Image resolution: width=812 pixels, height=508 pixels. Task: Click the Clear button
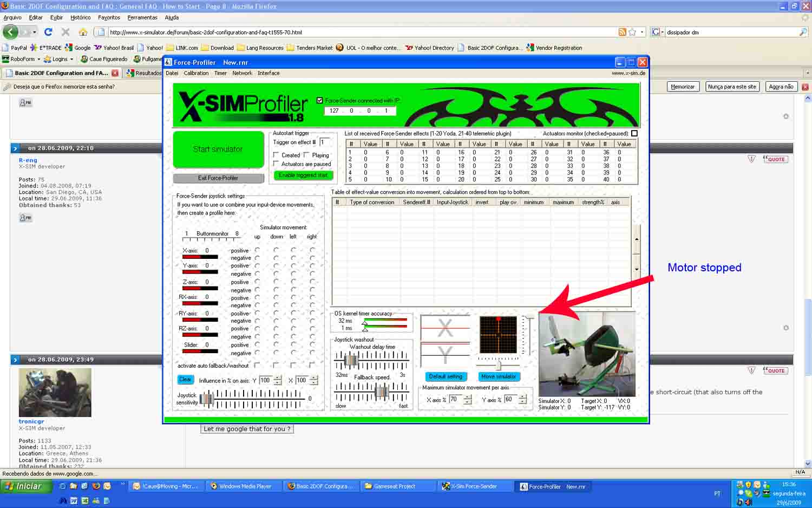pyautogui.click(x=185, y=379)
